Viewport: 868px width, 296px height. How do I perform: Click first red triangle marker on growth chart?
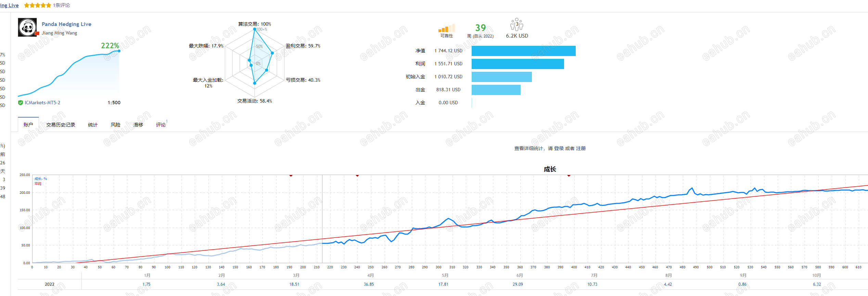tap(291, 176)
